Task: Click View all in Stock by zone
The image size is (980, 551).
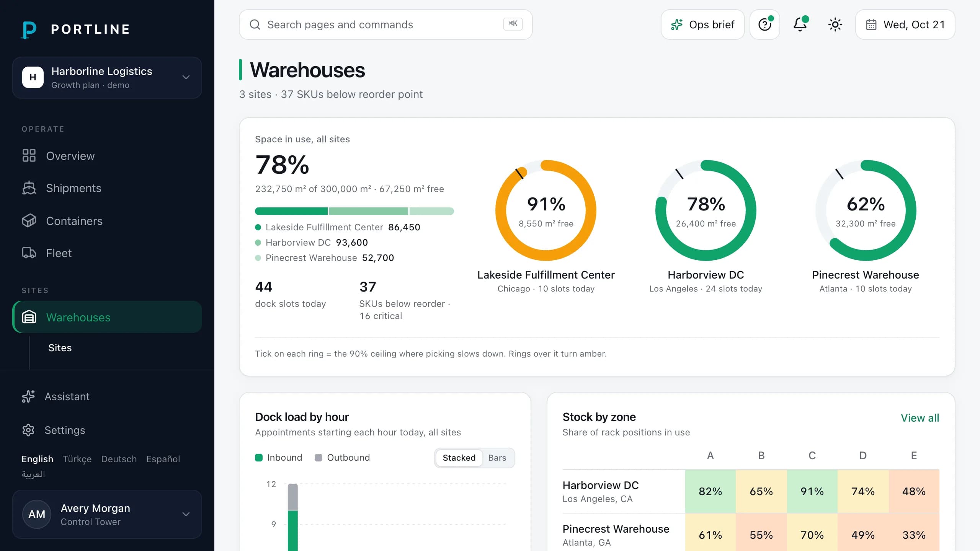Action: (x=920, y=418)
